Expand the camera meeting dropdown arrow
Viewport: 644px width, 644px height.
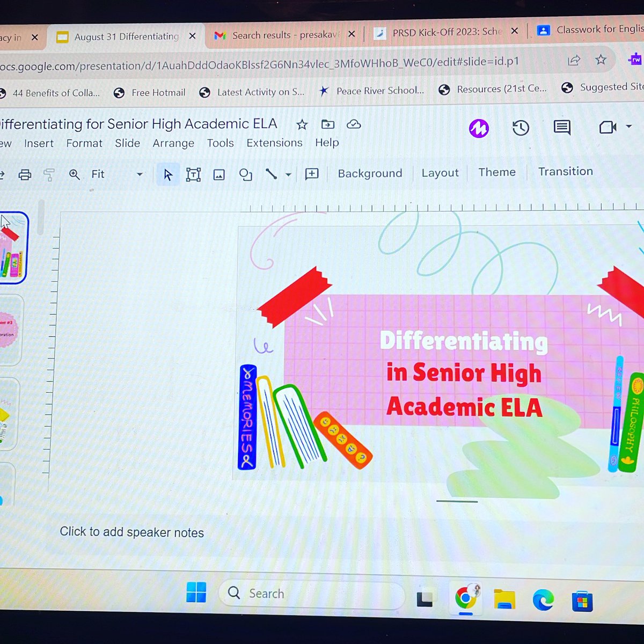tap(629, 127)
